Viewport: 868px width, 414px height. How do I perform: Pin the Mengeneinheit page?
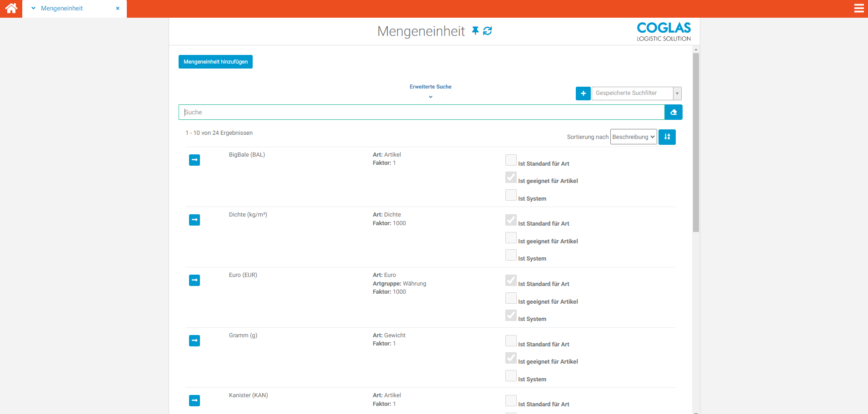tap(475, 30)
